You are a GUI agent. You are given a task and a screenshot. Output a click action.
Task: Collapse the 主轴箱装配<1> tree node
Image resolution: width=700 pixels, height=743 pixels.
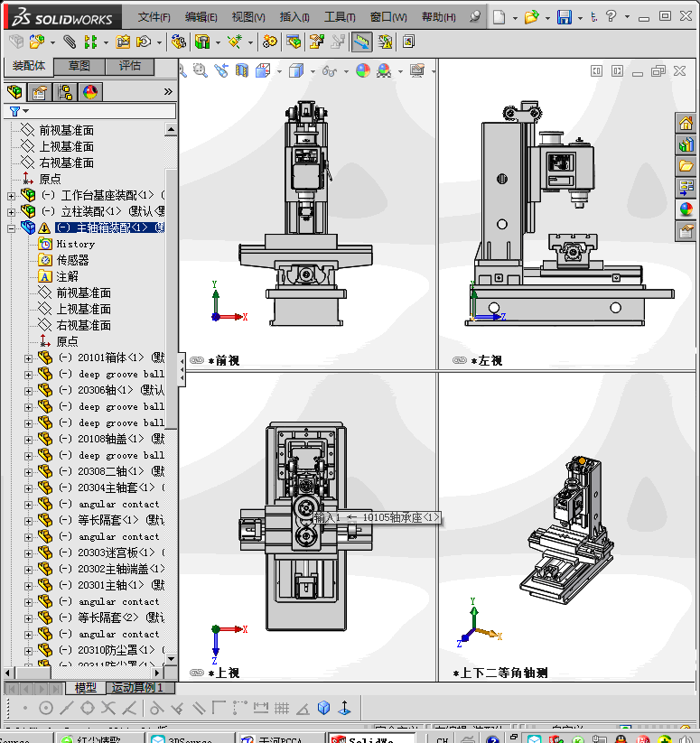11,228
